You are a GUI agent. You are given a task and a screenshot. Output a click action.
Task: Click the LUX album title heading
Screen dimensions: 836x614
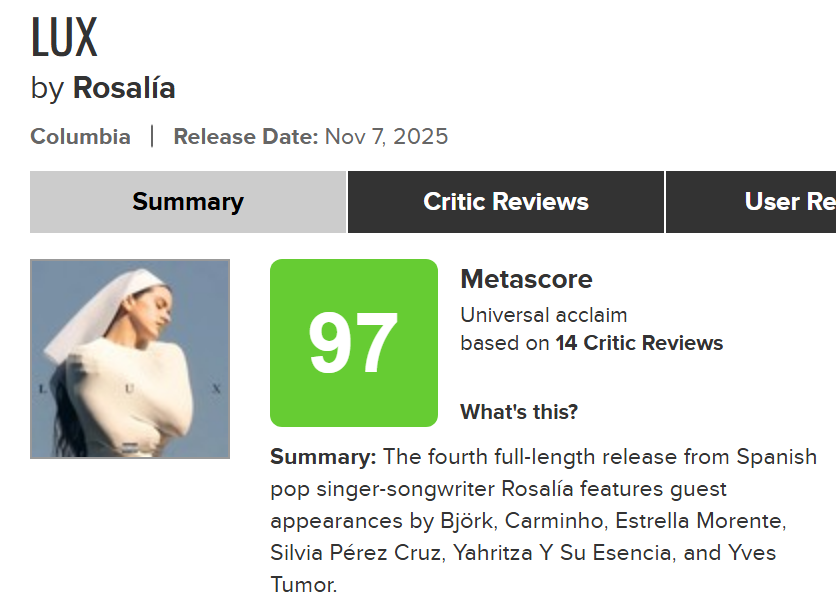pyautogui.click(x=64, y=39)
